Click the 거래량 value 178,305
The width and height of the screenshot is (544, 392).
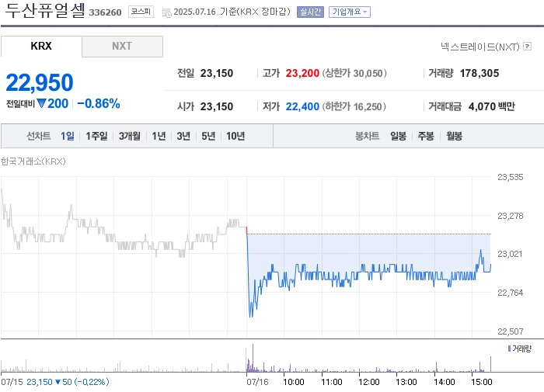[479, 73]
